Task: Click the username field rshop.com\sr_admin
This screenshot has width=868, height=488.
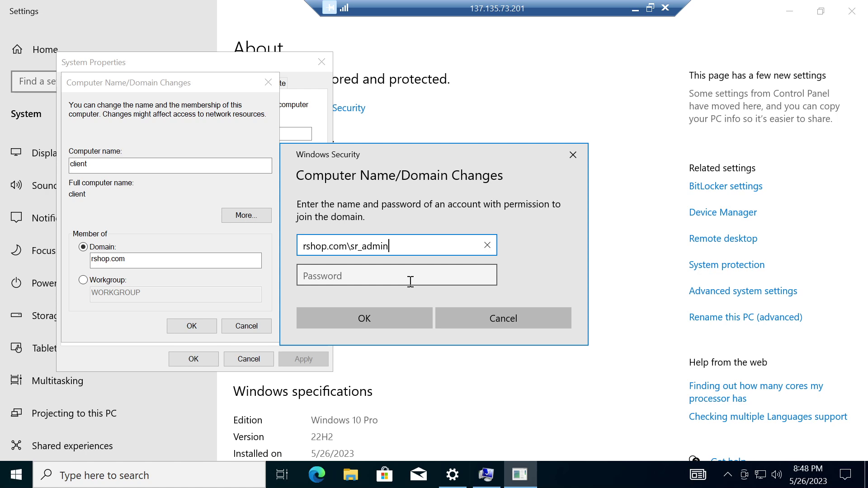Action: [396, 245]
